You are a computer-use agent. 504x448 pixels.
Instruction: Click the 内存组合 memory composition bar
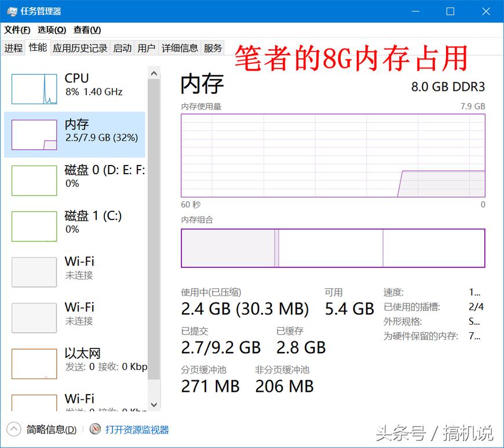333,248
